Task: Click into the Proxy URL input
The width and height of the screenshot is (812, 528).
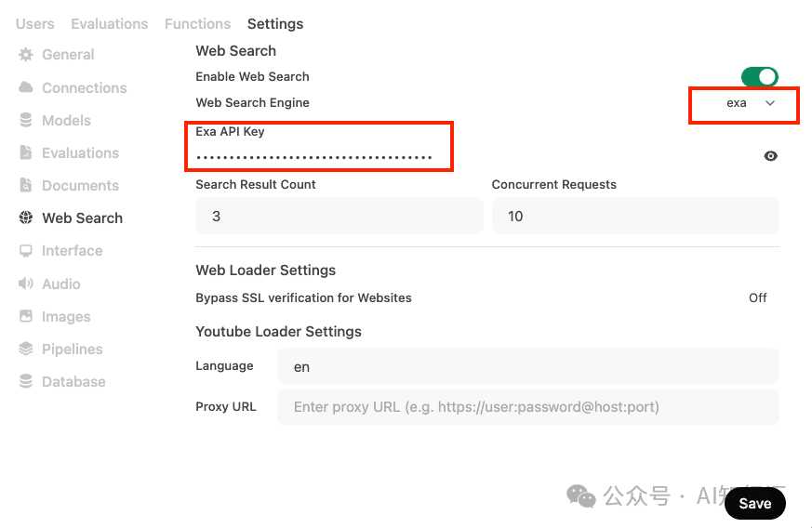Action: coord(528,407)
